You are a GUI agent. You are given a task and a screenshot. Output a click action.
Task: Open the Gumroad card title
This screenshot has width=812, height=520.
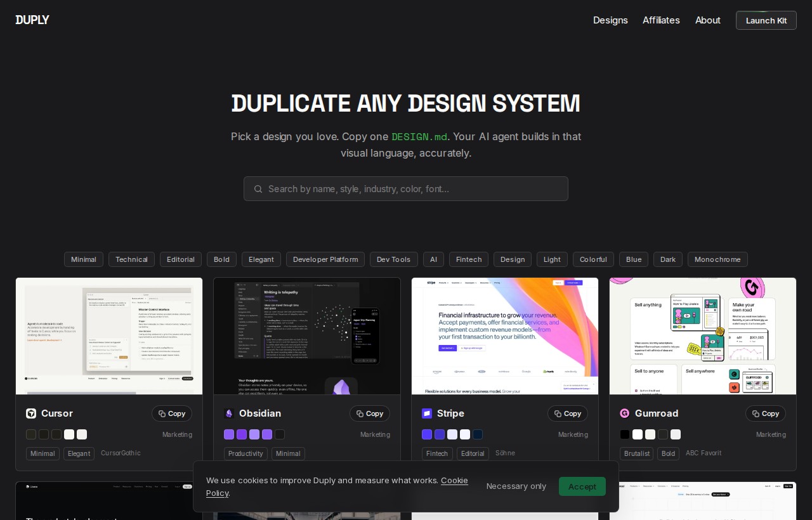click(x=657, y=413)
